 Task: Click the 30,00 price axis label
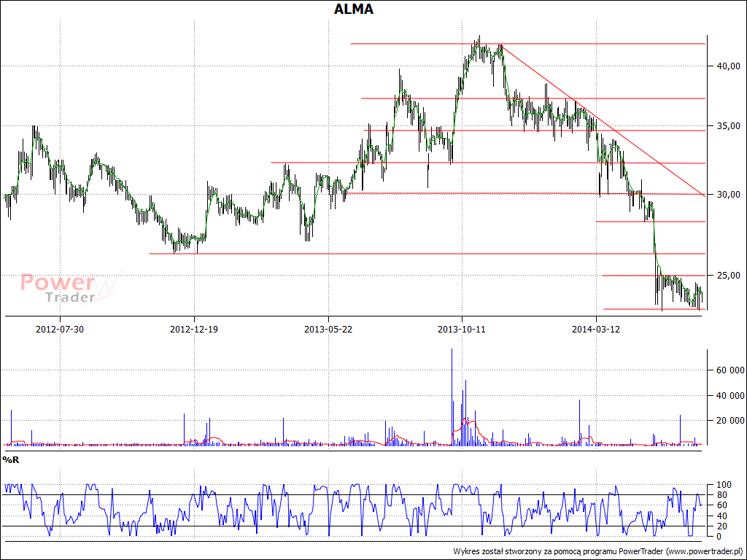(729, 194)
